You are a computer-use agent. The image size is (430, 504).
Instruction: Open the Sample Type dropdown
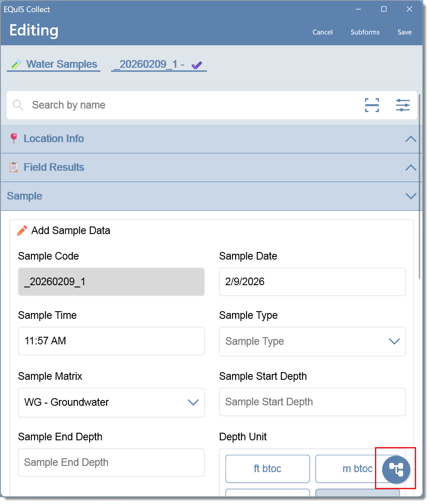click(312, 341)
